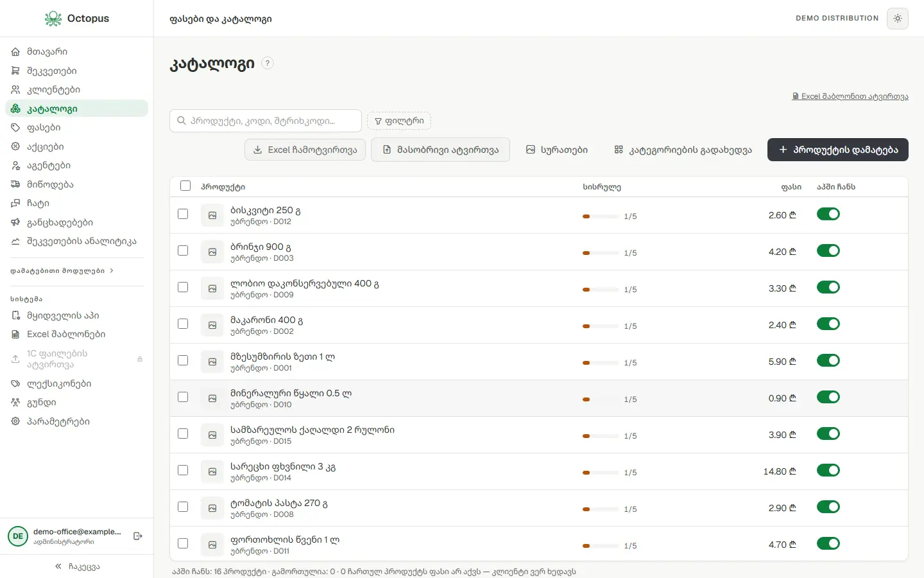Click the help question mark beside კატალოგი
924x578 pixels.
click(x=268, y=63)
